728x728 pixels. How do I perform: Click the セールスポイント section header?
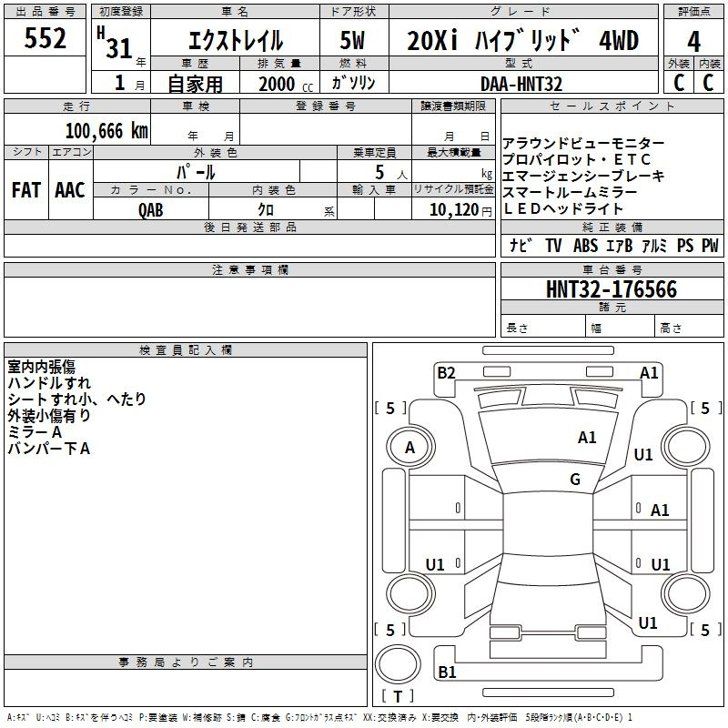612,106
